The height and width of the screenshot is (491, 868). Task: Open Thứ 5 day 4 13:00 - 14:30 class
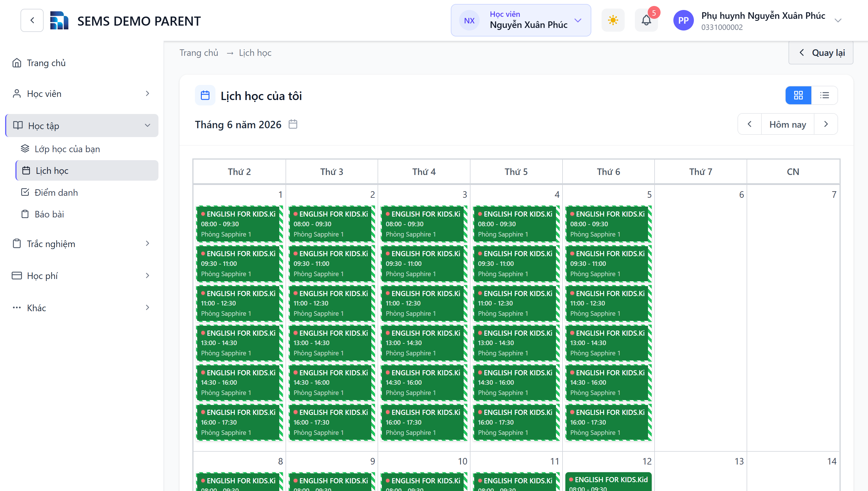coord(516,343)
